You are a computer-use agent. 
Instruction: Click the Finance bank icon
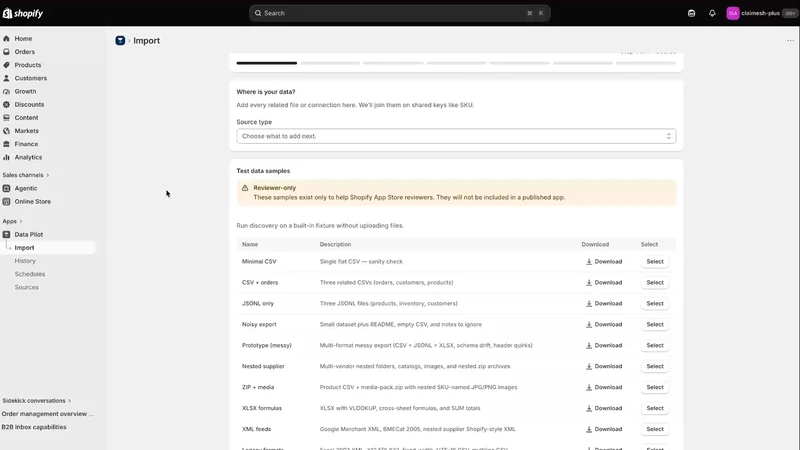click(6, 144)
